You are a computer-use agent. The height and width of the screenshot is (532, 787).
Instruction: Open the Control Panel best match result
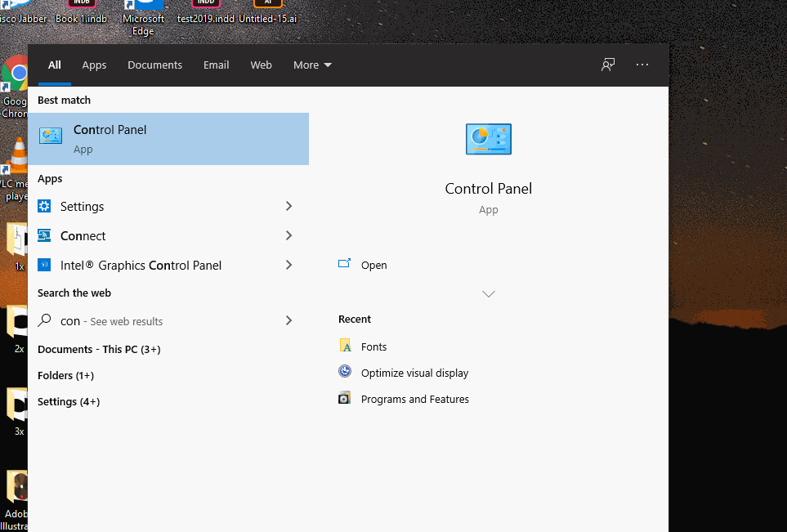point(168,139)
